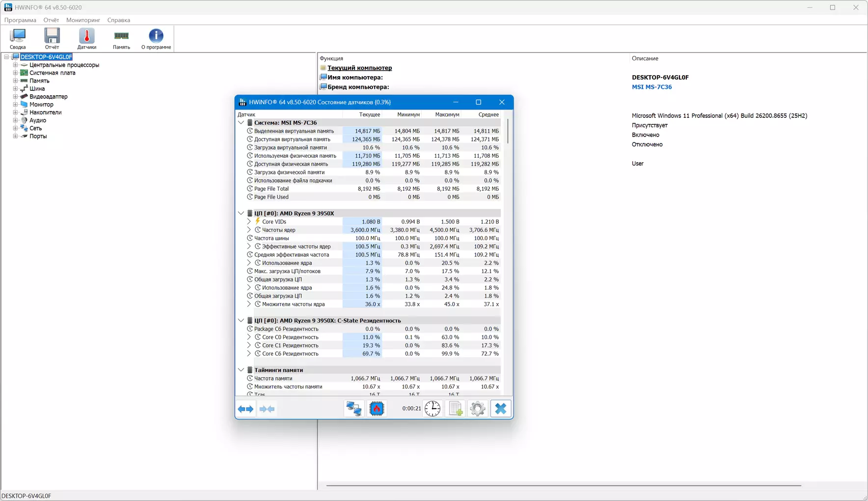Toggle the expand-columns blue arrows button

pyautogui.click(x=245, y=409)
